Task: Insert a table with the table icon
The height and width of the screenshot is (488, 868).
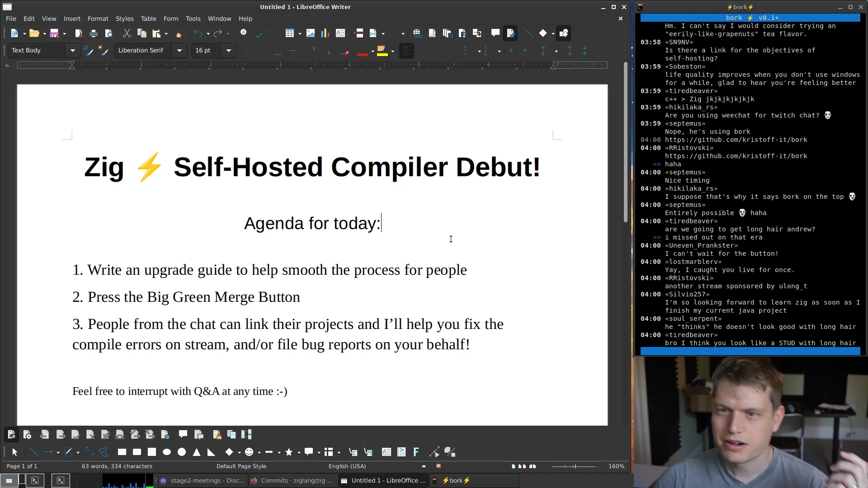Action: tap(290, 33)
